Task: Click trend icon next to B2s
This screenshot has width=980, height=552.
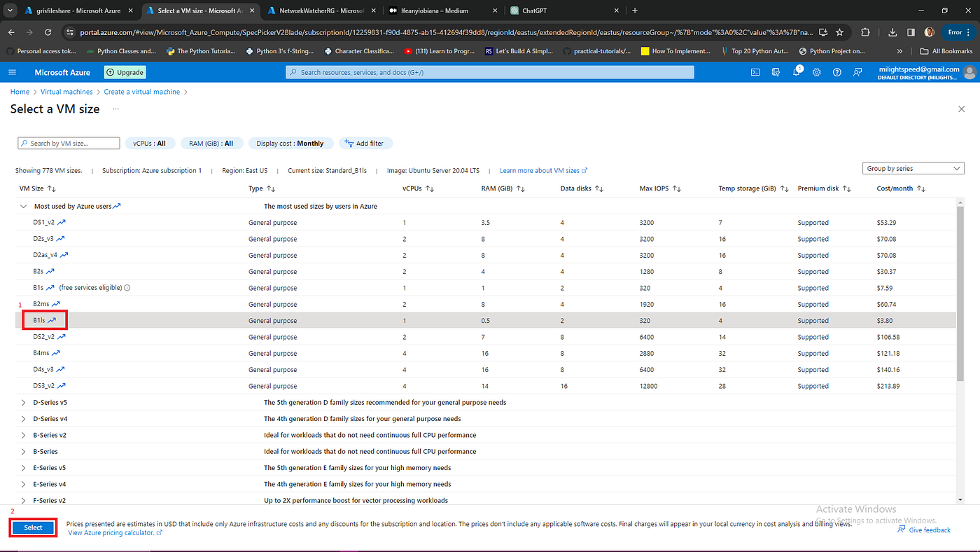Action: (x=50, y=271)
